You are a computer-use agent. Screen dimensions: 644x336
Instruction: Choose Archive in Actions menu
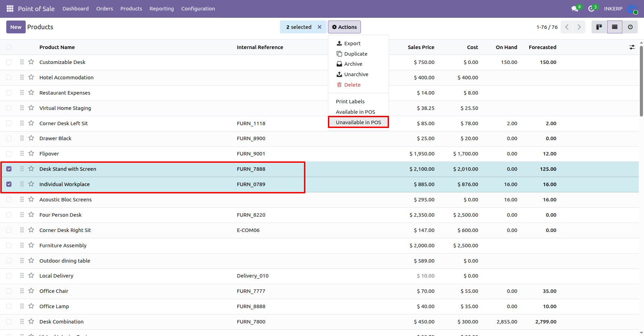(x=358, y=64)
